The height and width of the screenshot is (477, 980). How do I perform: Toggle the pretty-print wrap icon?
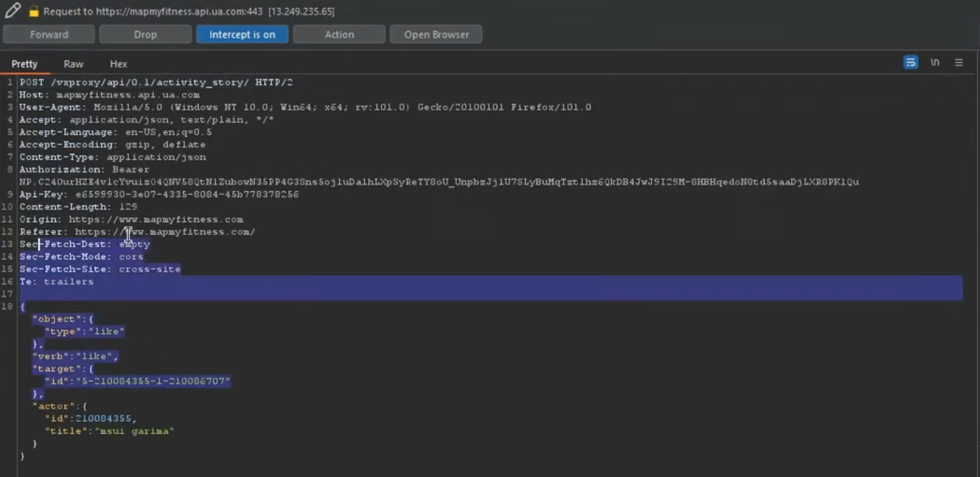(910, 63)
